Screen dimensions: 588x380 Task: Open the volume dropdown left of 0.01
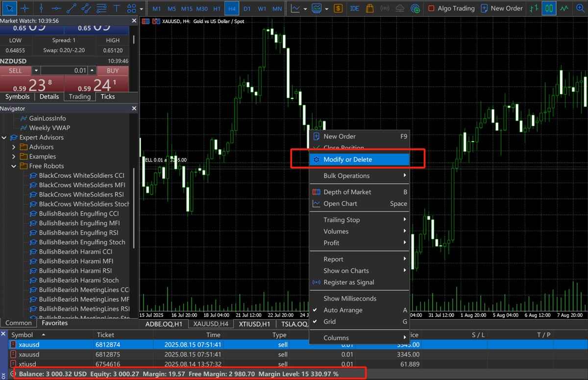coord(36,71)
